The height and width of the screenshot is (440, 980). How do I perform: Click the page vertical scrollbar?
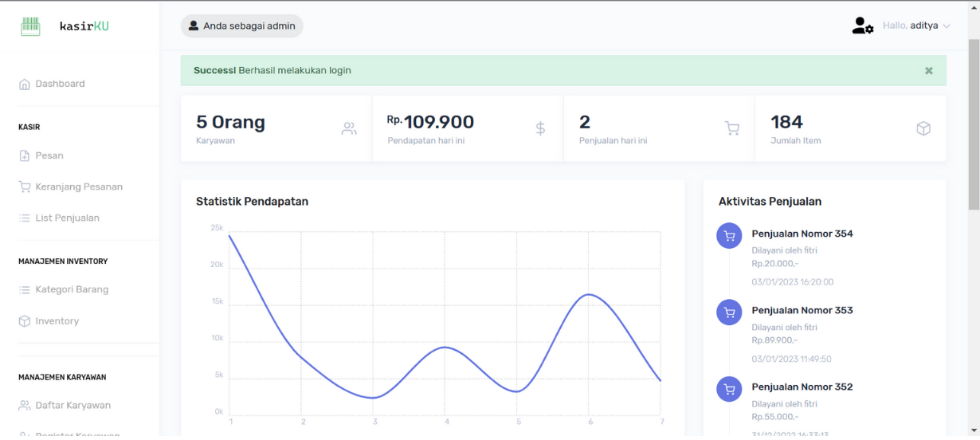[x=973, y=120]
